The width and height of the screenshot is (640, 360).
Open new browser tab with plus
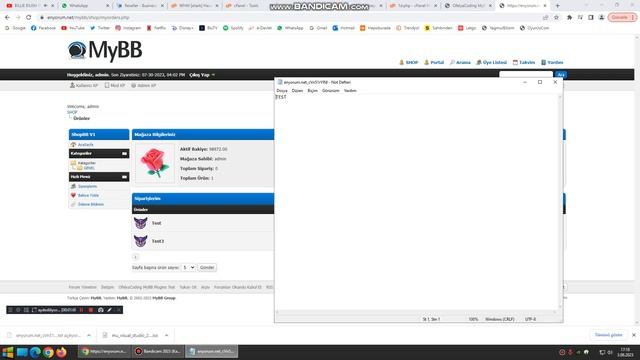(x=558, y=6)
